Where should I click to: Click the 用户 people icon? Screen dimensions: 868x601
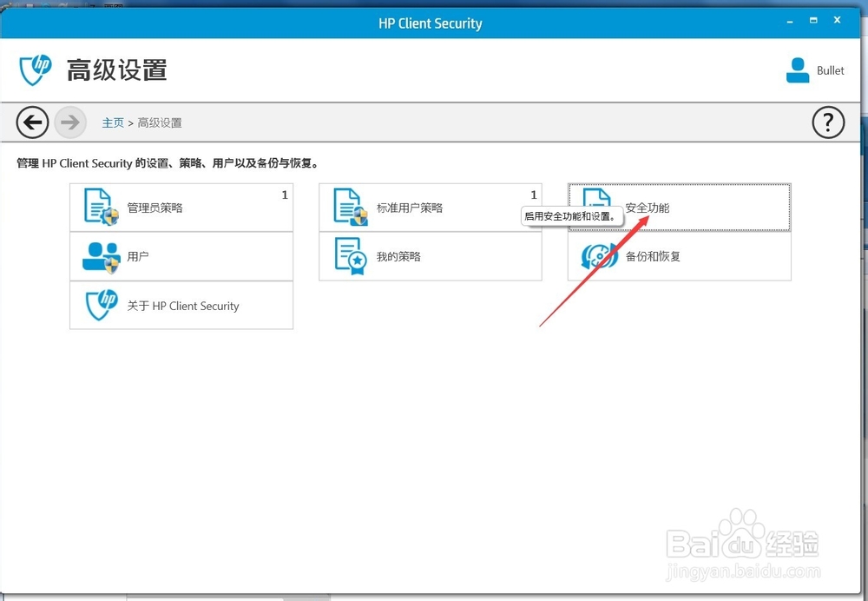point(102,258)
